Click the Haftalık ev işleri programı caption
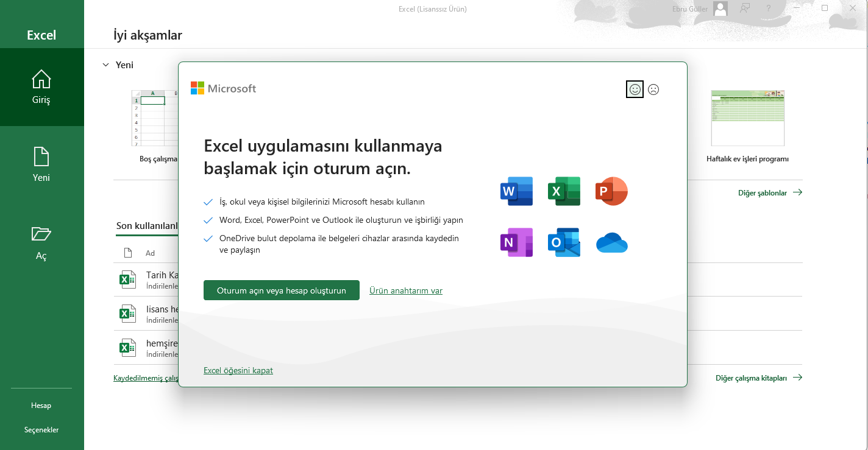Screen dimensions: 868x450 pyautogui.click(x=747, y=159)
